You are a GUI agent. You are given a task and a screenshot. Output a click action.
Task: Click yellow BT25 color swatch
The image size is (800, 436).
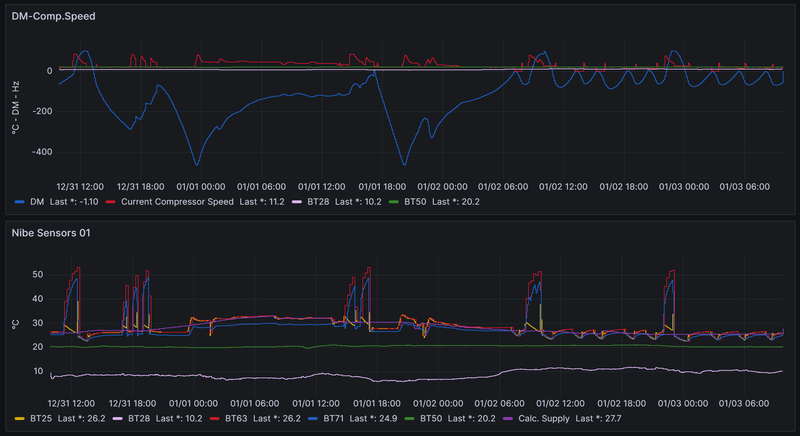(x=20, y=419)
